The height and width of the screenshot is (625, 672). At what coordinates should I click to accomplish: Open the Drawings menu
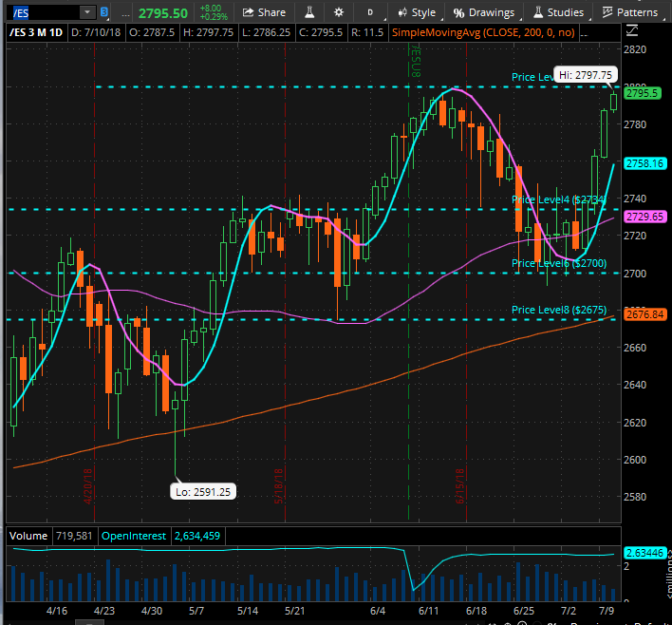(484, 13)
